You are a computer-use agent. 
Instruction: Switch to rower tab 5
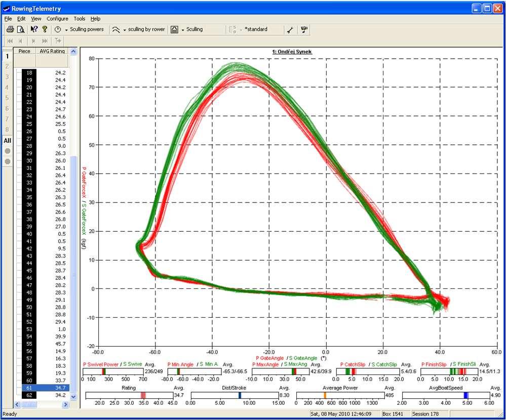(x=7, y=98)
